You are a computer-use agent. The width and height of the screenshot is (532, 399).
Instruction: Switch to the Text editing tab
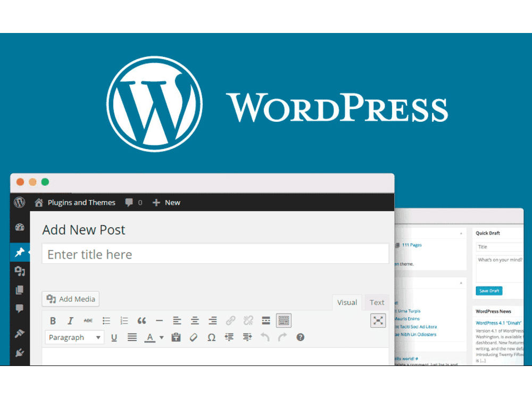click(377, 302)
